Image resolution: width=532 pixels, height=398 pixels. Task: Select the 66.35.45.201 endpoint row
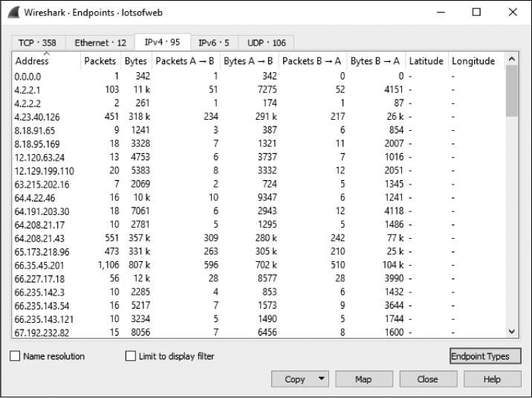click(x=259, y=265)
